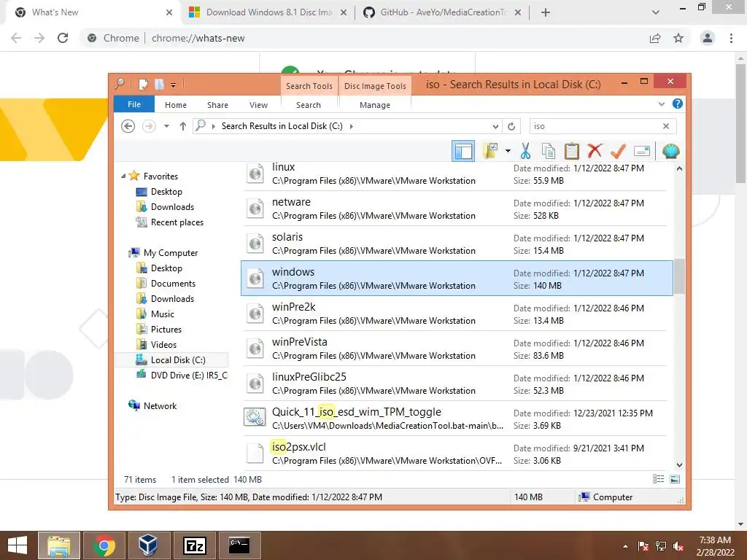The width and height of the screenshot is (747, 560).
Task: Switch to GitHub AveYo MediaCreationTool tab
Action: click(x=442, y=12)
